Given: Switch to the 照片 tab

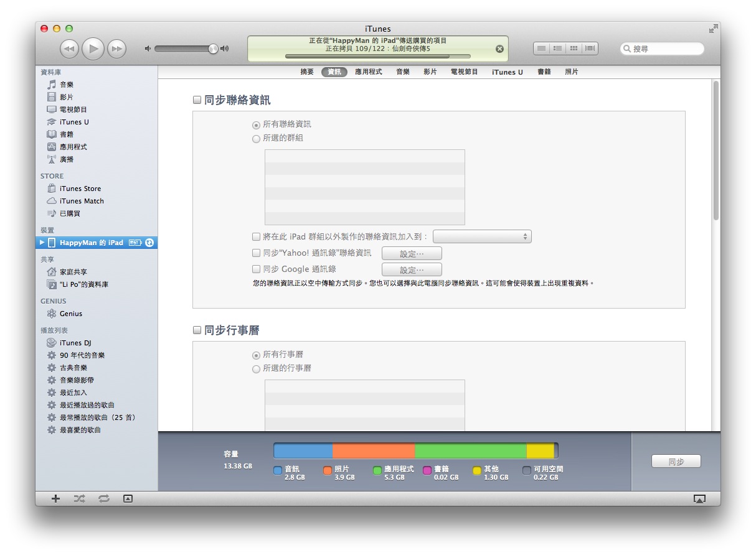Looking at the screenshot, I should pyautogui.click(x=571, y=72).
